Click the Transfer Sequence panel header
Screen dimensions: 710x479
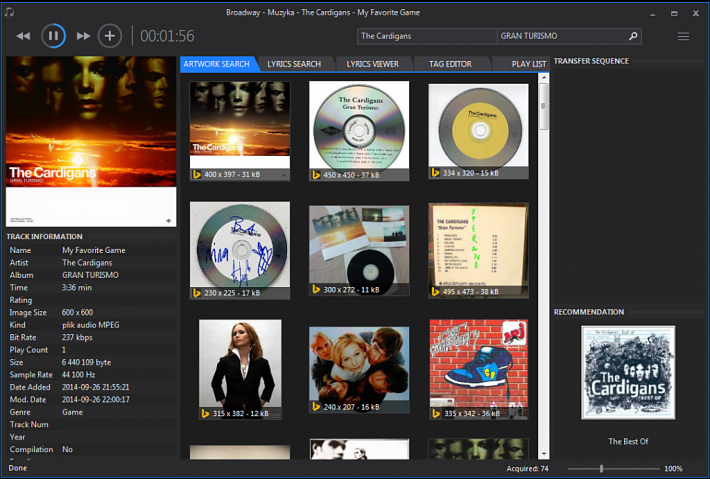click(x=591, y=61)
